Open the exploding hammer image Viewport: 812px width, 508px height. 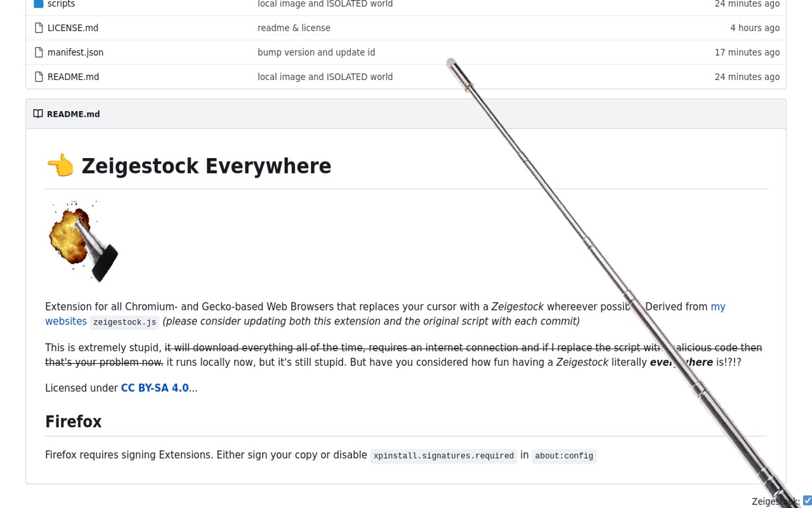82,241
